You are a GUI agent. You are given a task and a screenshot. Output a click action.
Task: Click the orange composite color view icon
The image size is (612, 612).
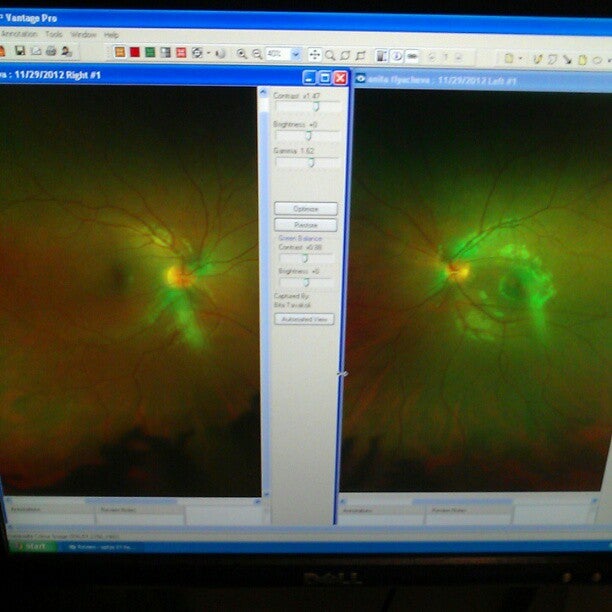[119, 52]
